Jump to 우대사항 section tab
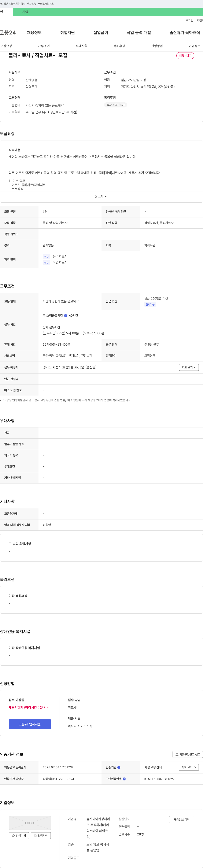The height and width of the screenshot is (868, 203). tap(81, 46)
